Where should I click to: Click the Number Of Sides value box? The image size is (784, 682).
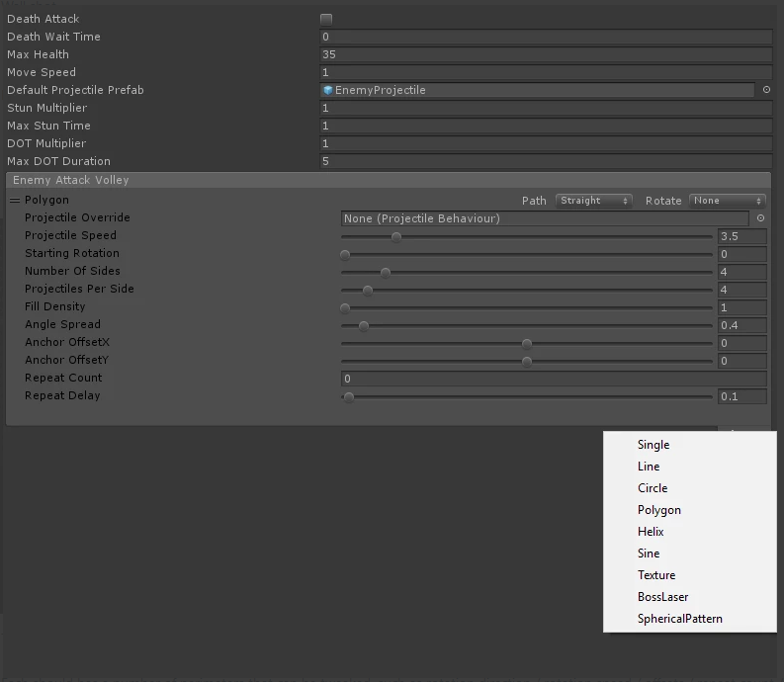point(742,272)
